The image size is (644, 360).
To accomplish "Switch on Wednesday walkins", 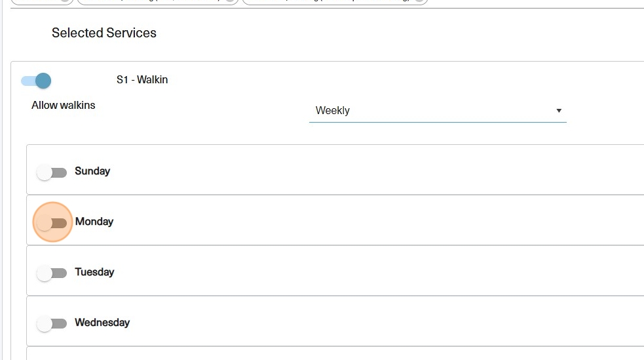I will pyautogui.click(x=52, y=324).
